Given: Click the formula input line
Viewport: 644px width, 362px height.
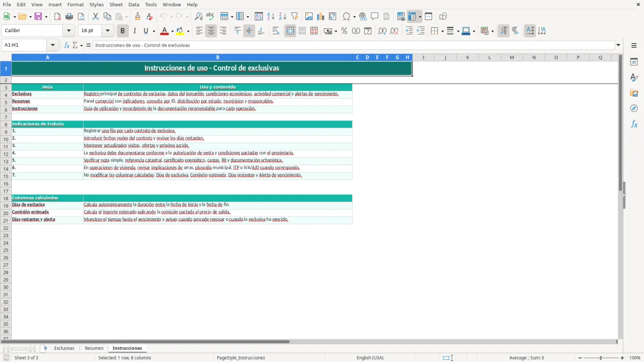Looking at the screenshot, I should 353,46.
